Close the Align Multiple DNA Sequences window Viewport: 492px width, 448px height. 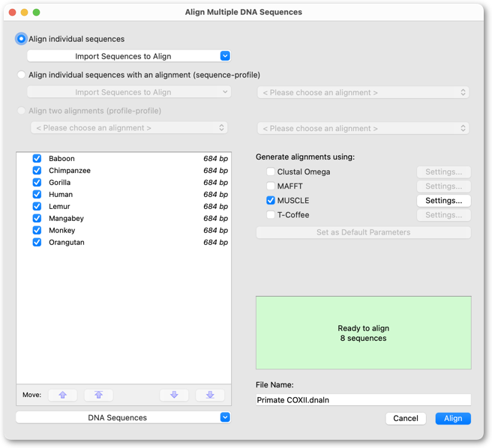point(12,12)
